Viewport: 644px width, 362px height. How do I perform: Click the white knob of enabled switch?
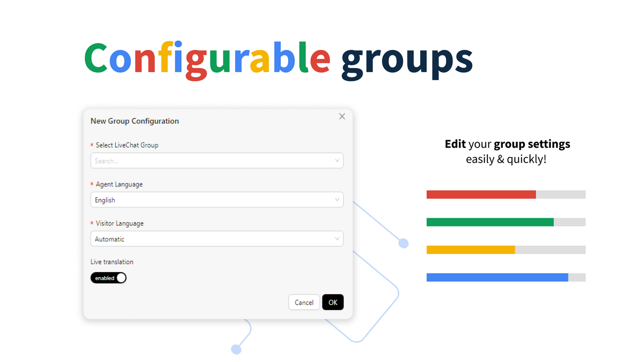[121, 278]
